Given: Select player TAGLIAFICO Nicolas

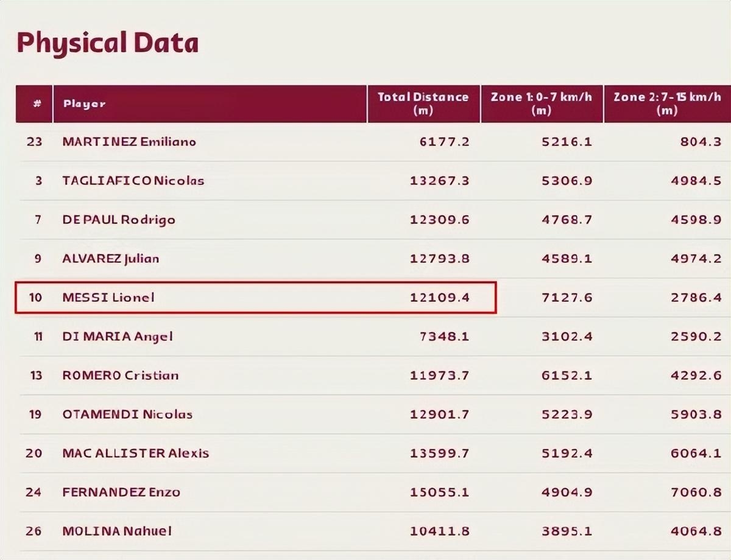Looking at the screenshot, I should pos(133,181).
